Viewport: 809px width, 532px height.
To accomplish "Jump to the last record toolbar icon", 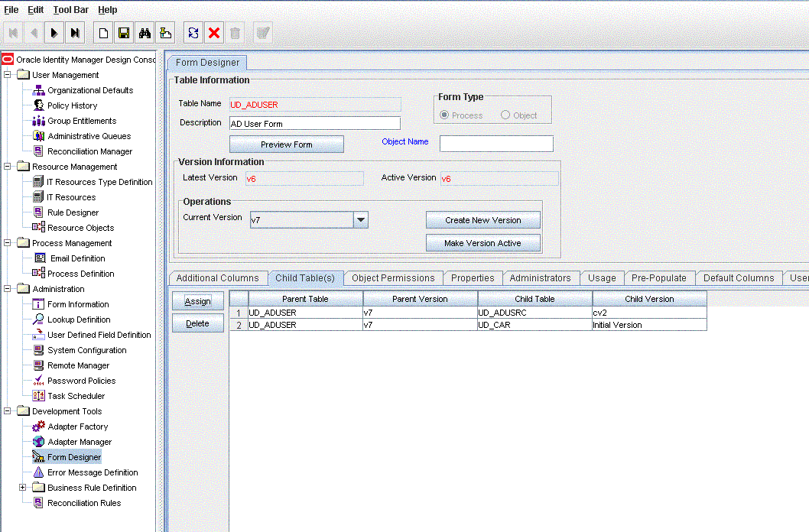I will (75, 33).
